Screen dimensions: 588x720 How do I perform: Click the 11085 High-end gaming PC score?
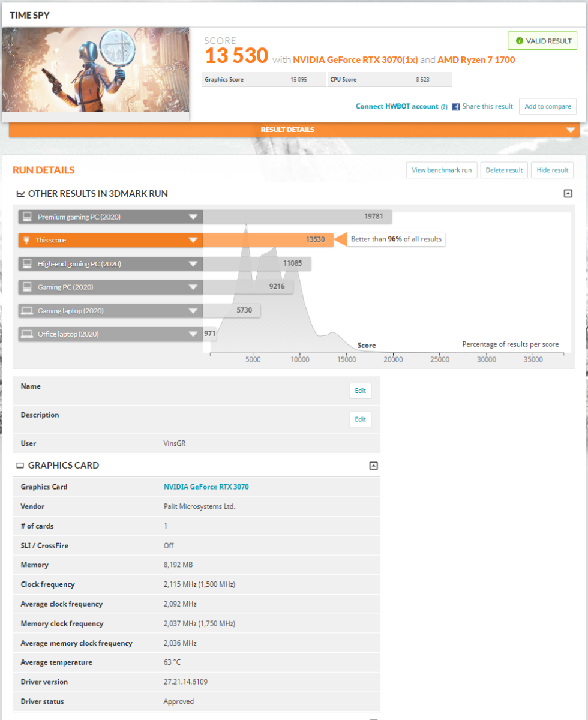tap(293, 263)
